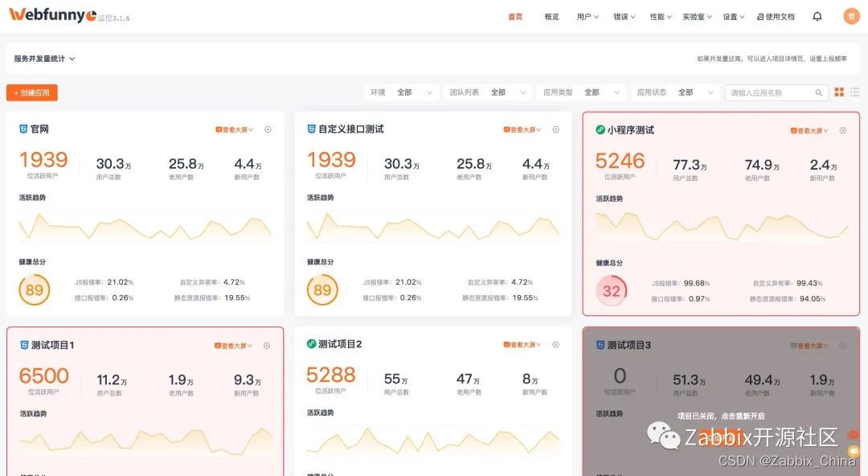This screenshot has height=476, width=868.
Task: Open settings gear on 自定义接口测试 card
Action: click(556, 129)
